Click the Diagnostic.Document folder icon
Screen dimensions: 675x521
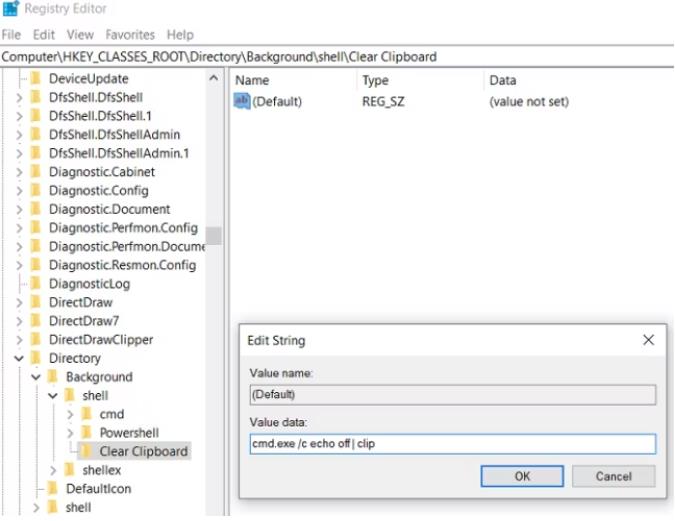[36, 209]
